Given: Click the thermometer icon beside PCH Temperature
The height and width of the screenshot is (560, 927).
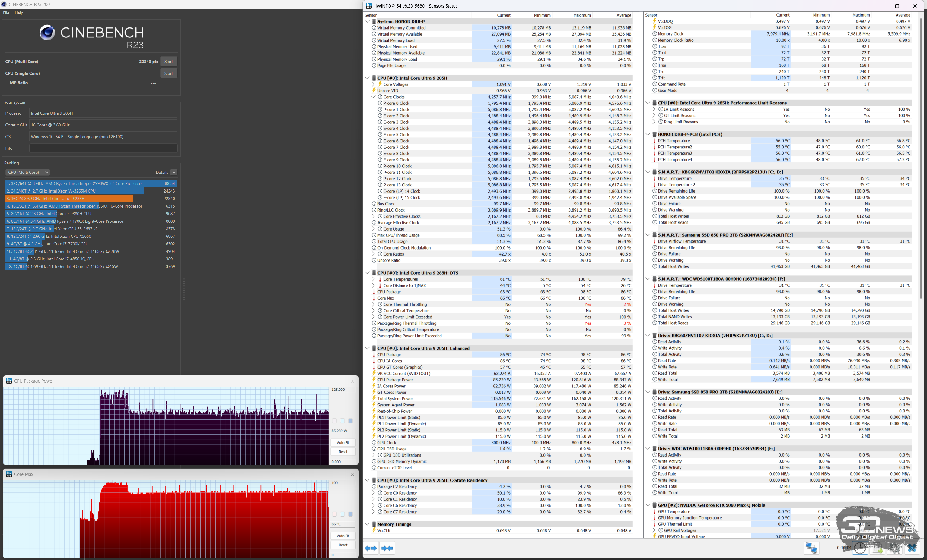Looking at the screenshot, I should 654,141.
